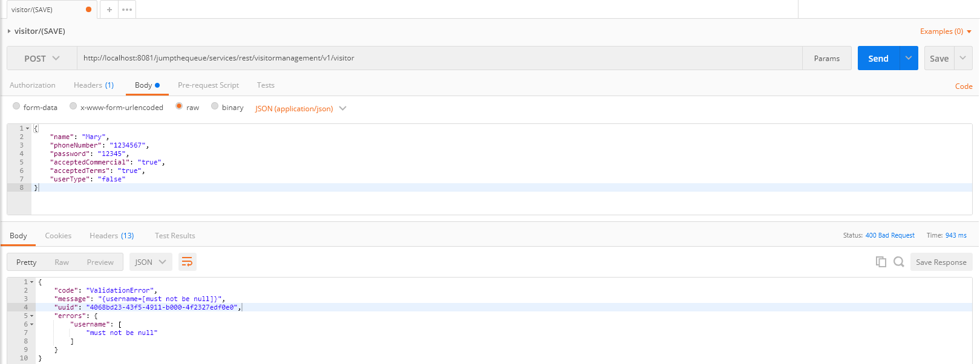Image resolution: width=980 pixels, height=364 pixels.
Task: Collapse the response username array fold arrow
Action: coord(31,324)
